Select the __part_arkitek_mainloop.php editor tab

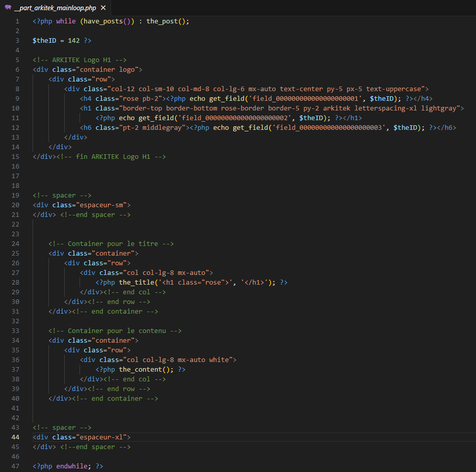(55, 8)
